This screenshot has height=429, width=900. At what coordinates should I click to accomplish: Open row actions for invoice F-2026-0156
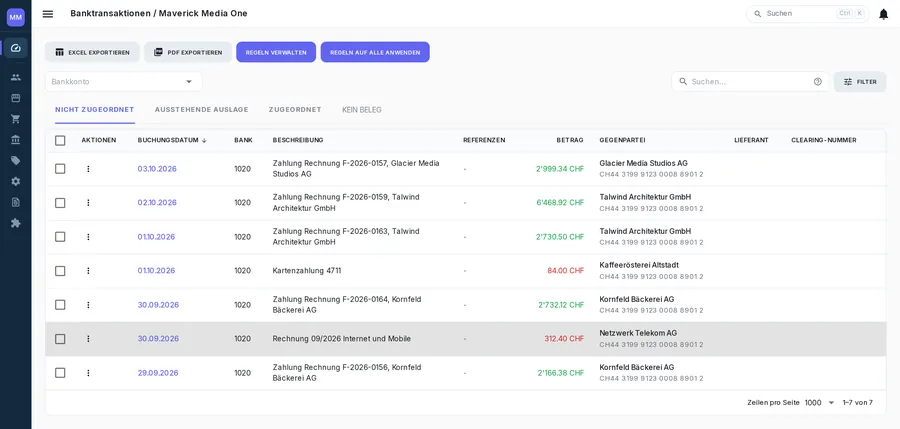pos(88,373)
